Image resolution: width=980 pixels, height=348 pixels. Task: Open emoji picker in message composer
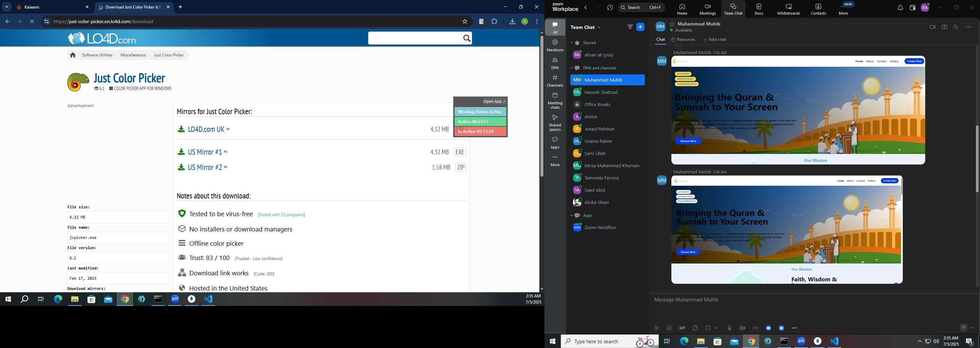pyautogui.click(x=669, y=328)
